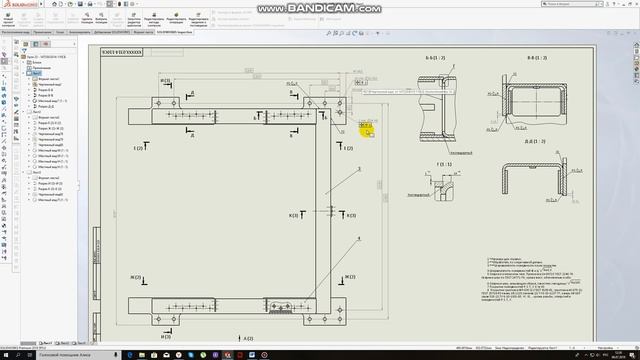Open File Explorer from taskbar
The width and height of the screenshot is (640, 360).
click(x=142, y=355)
